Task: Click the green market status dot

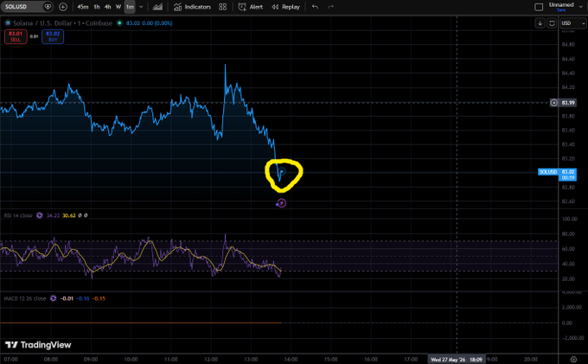Action: click(119, 22)
